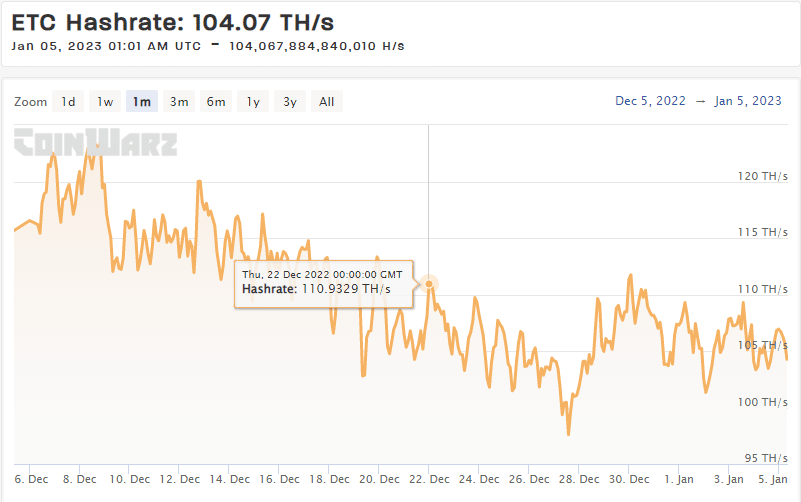Screen dimensions: 801x502
Task: Click the 1. Jan axis label
Action: (679, 479)
